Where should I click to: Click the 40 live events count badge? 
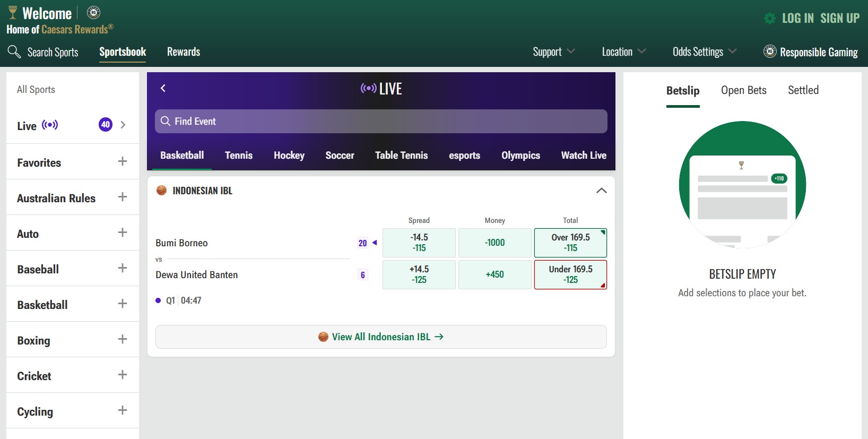(x=106, y=125)
